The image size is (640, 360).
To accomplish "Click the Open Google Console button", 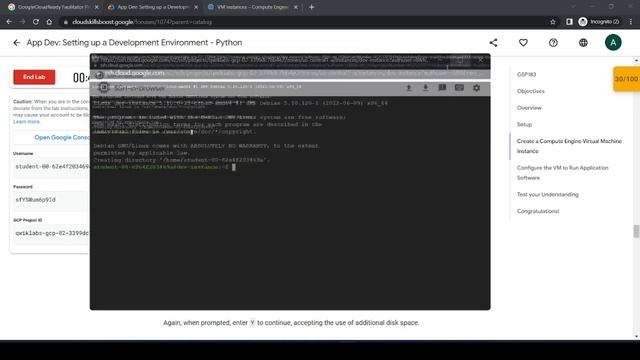I will 62,138.
